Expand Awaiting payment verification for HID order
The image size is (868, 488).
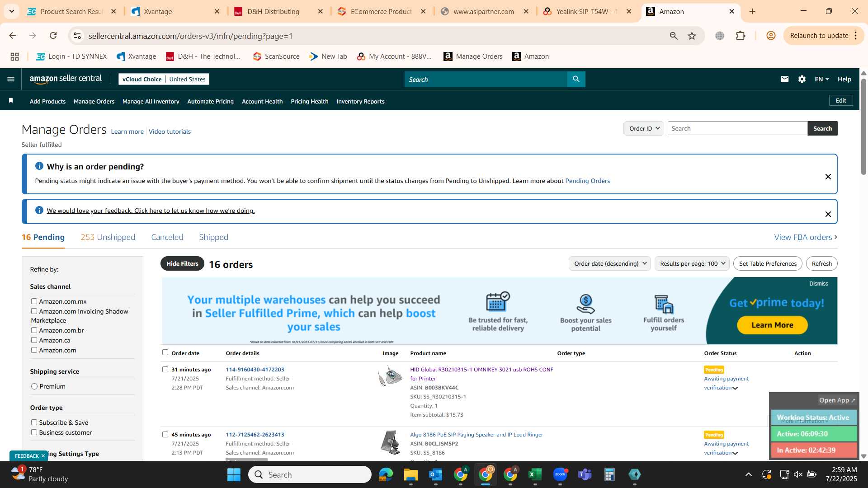735,388
